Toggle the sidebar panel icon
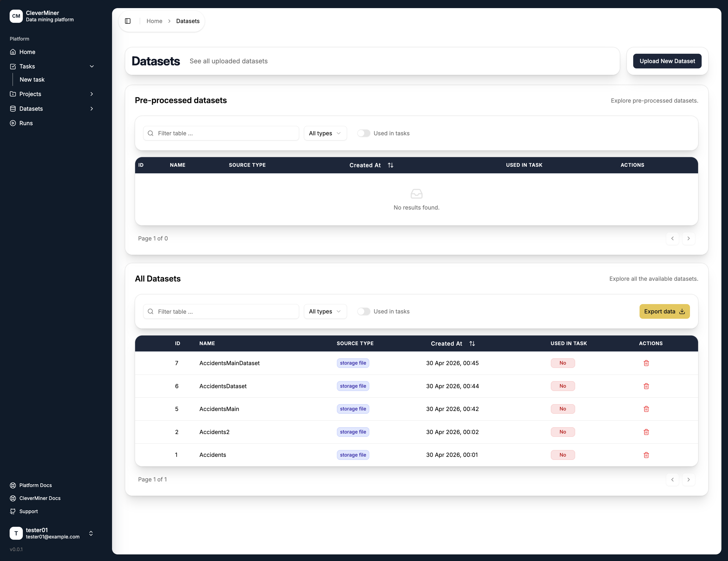The width and height of the screenshot is (728, 561). (128, 21)
